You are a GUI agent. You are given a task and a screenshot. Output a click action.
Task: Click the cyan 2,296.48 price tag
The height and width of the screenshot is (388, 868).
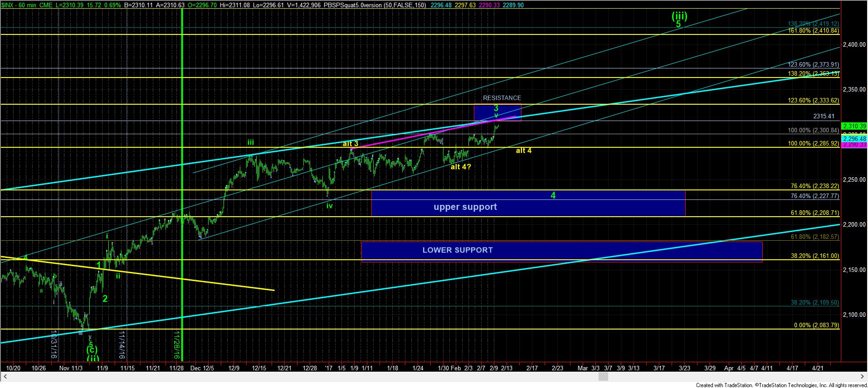click(854, 139)
